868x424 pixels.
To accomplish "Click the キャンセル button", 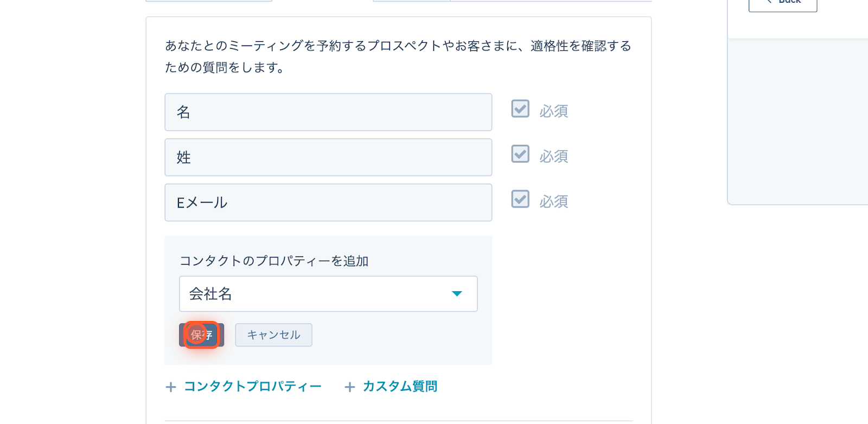I will coord(273,335).
